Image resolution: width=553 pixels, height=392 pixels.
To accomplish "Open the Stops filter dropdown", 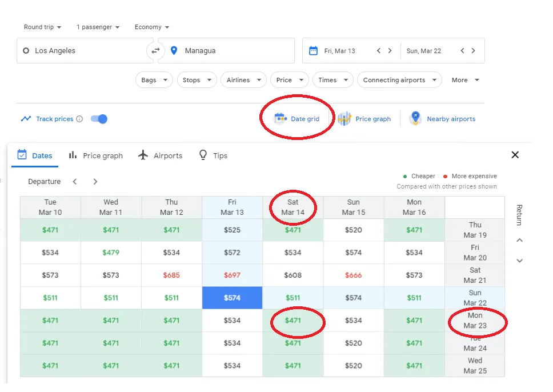I will [197, 80].
